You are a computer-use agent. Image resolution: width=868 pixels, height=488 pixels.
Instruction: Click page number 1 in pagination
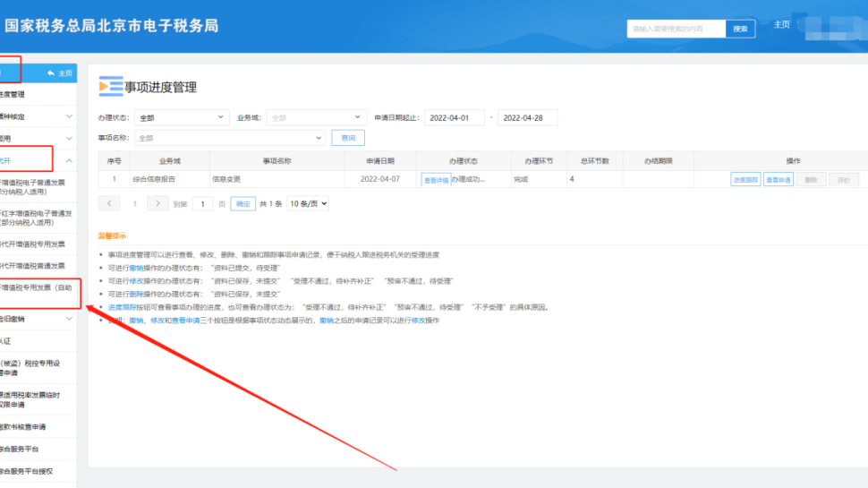click(134, 204)
